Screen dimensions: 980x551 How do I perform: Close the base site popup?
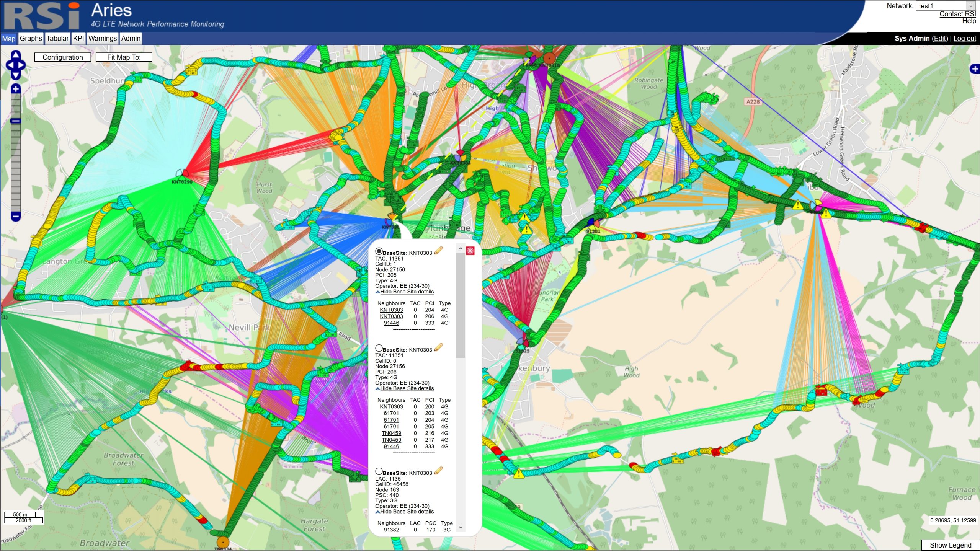click(x=470, y=251)
